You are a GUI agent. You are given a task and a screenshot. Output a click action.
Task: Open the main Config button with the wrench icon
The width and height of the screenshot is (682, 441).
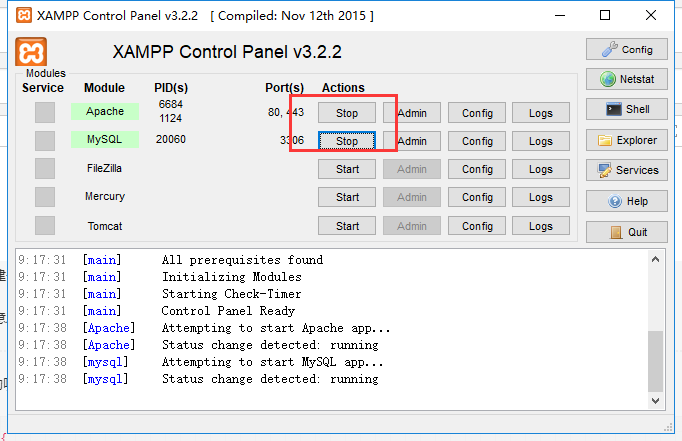[626, 49]
